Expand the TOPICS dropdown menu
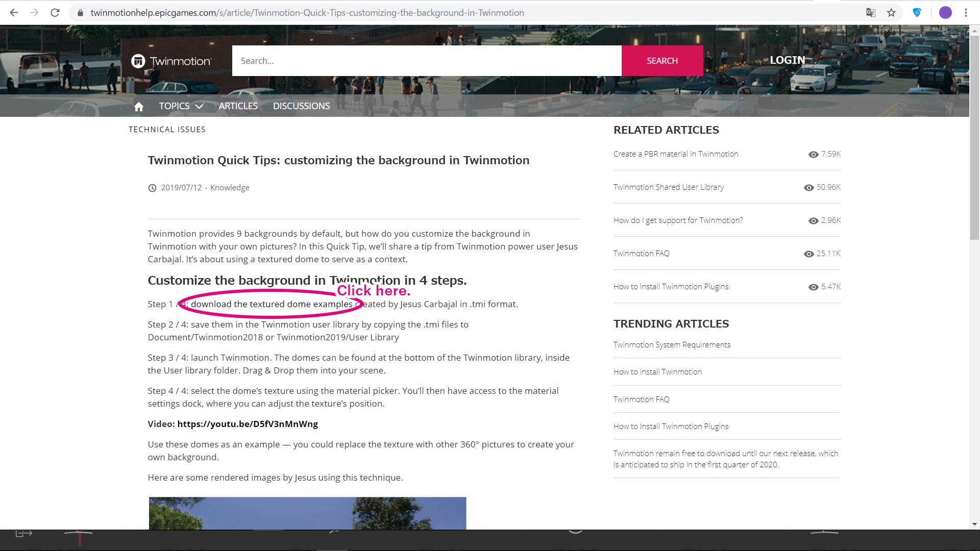Image resolution: width=980 pixels, height=551 pixels. 181,106
